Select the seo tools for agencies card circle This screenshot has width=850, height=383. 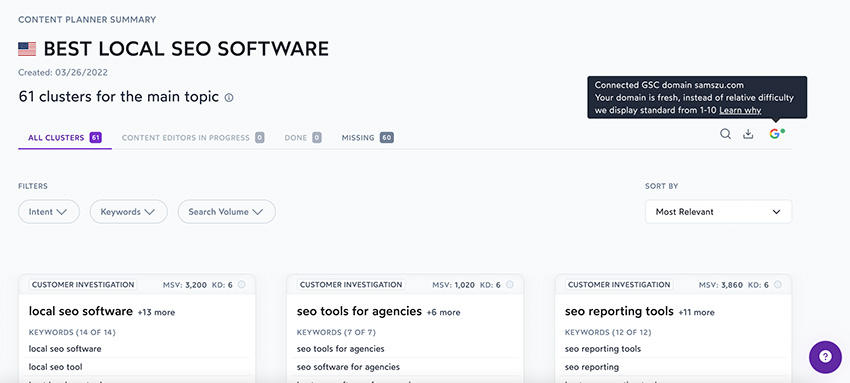coord(510,284)
